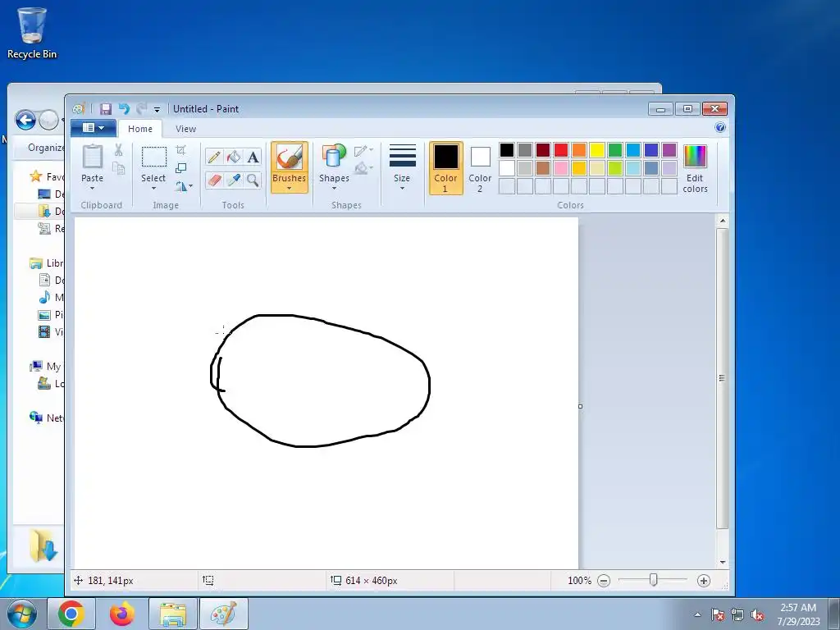The height and width of the screenshot is (630, 840).
Task: Open Windows Explorer from taskbar
Action: pyautogui.click(x=172, y=614)
